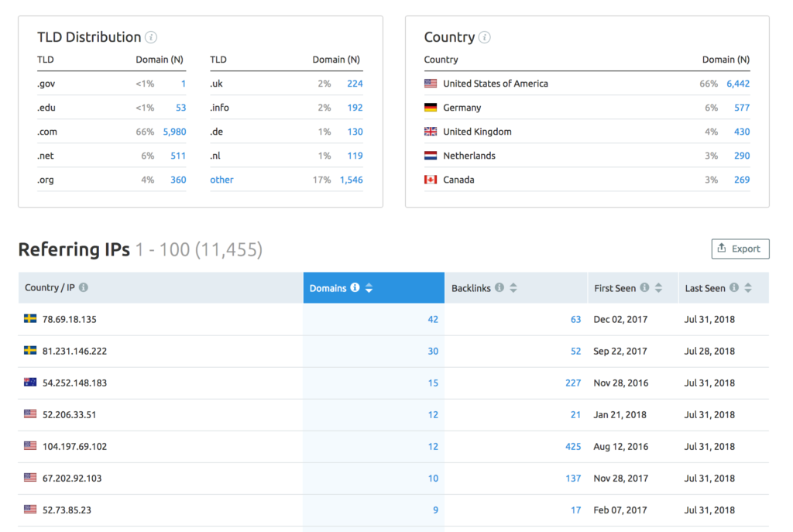Open the 53 .edu domains link
This screenshot has width=793, height=532.
click(180, 108)
